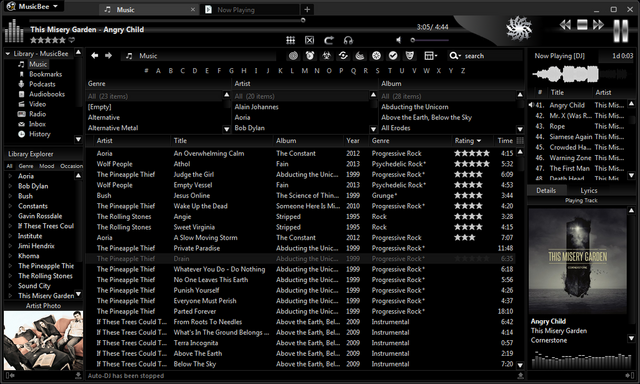Open Video in the library sidebar
Viewport: 640px width, 384px height.
coord(37,104)
